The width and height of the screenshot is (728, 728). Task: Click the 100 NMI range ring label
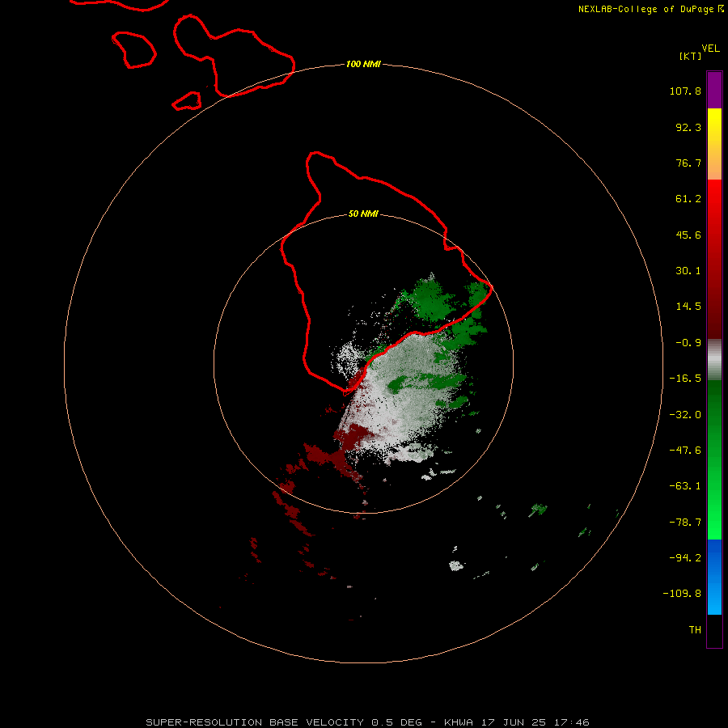[x=363, y=64]
